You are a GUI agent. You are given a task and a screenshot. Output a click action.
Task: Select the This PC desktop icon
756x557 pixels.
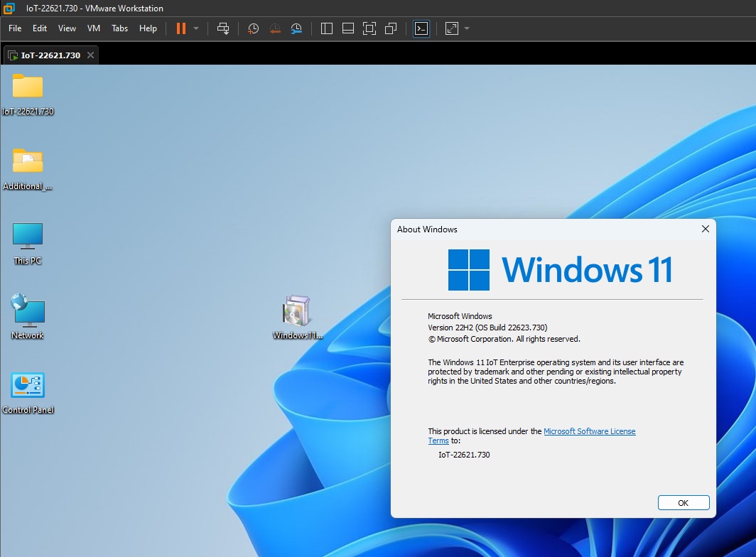(x=28, y=244)
